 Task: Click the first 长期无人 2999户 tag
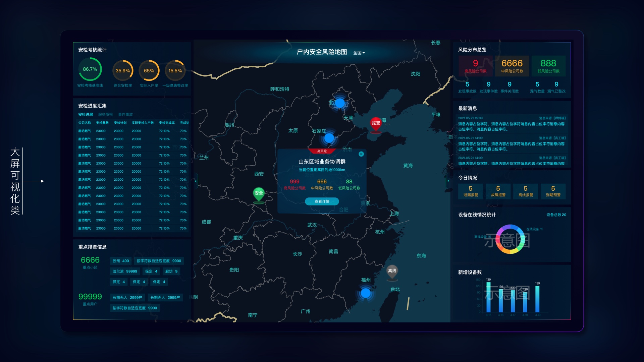coord(127,297)
